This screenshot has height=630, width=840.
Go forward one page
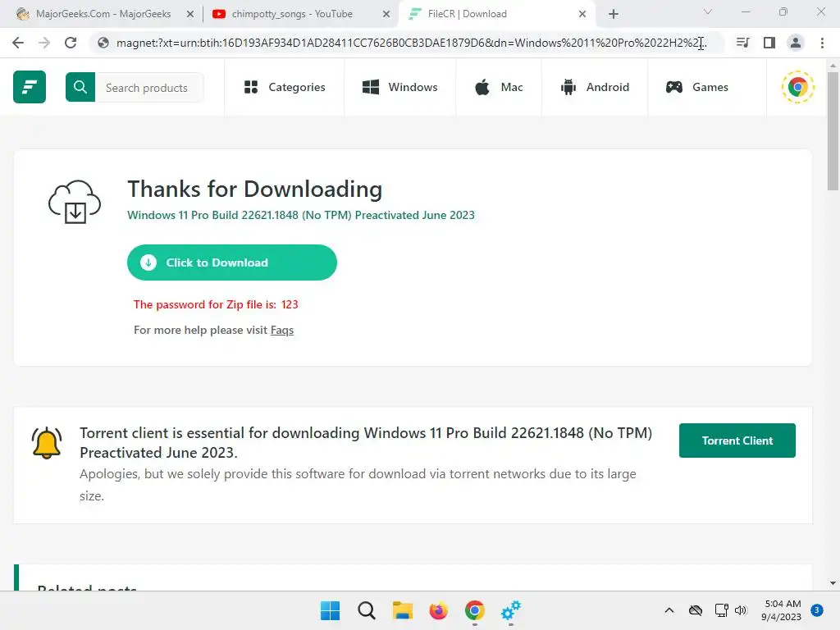(x=44, y=43)
